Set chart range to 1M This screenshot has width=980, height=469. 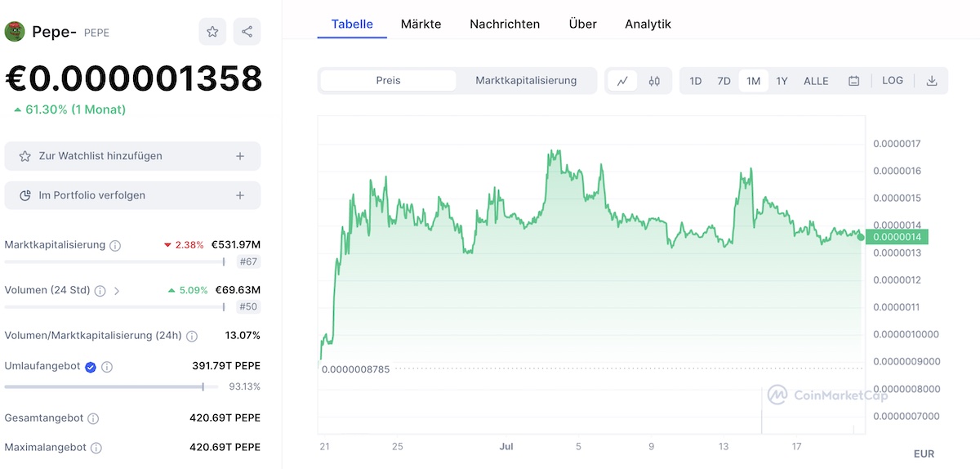coord(753,81)
